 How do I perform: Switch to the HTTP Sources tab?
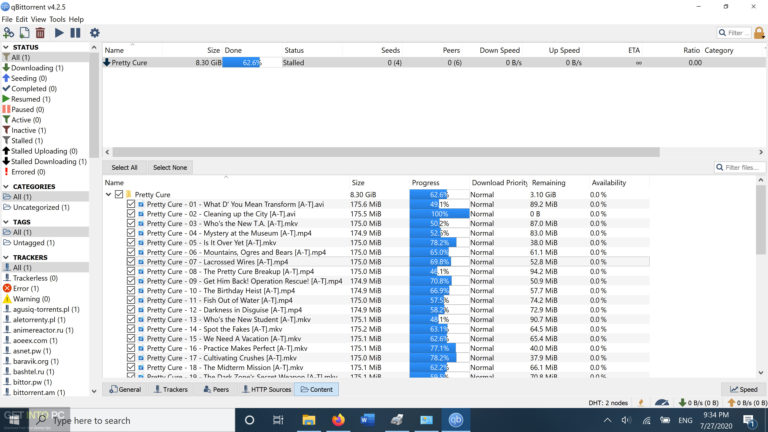tap(266, 389)
